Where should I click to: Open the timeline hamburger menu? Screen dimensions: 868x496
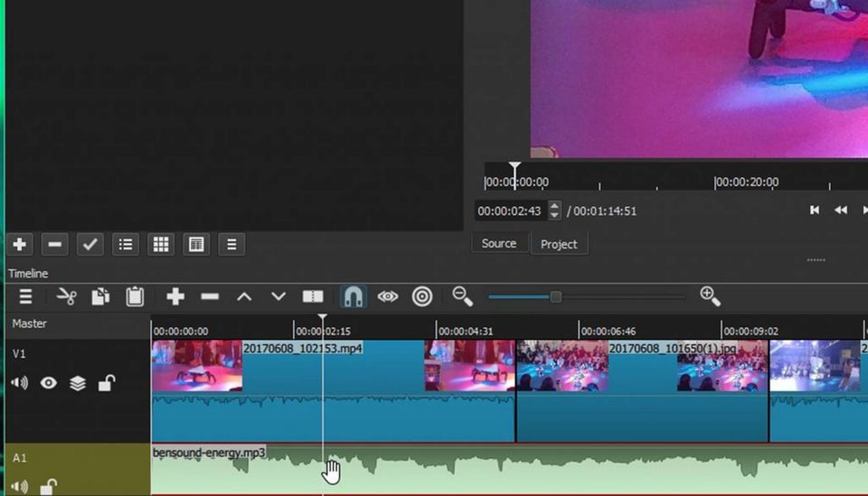tap(25, 296)
